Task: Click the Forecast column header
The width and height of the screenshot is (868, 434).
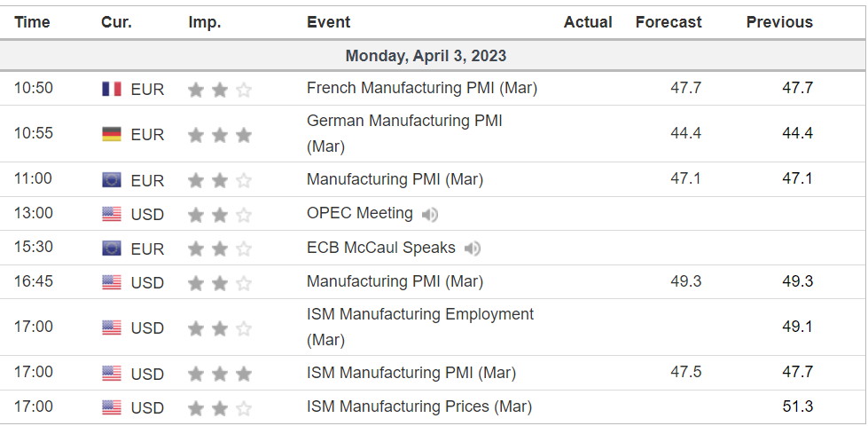Action: [x=669, y=22]
